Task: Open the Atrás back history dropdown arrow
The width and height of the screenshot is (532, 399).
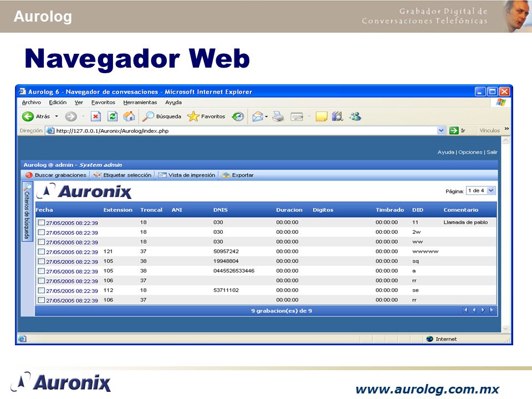Action: 57,116
